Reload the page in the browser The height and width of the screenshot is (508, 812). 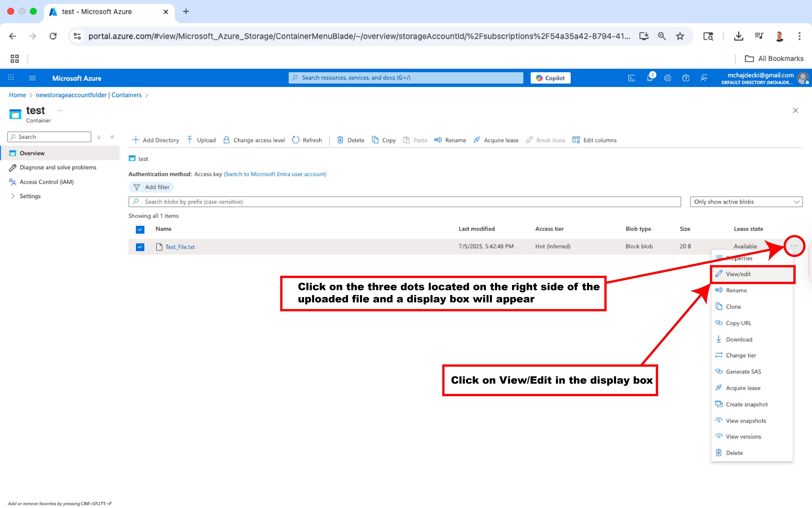[x=53, y=36]
